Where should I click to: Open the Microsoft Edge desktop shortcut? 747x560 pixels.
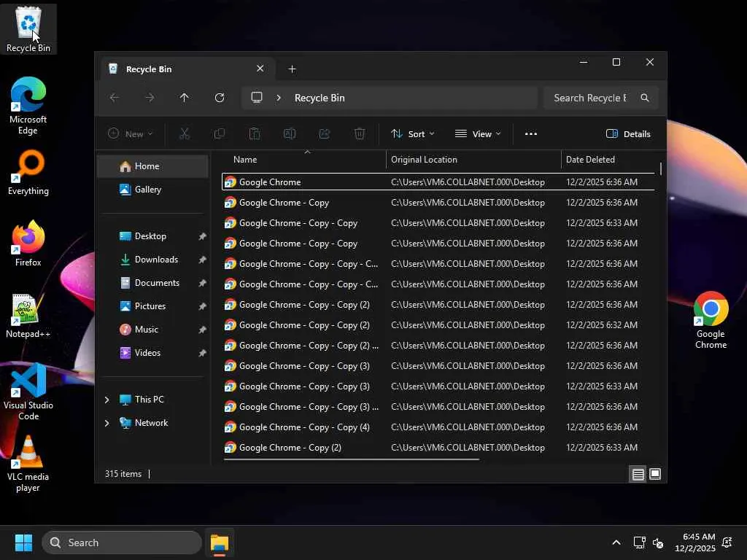tap(28, 106)
